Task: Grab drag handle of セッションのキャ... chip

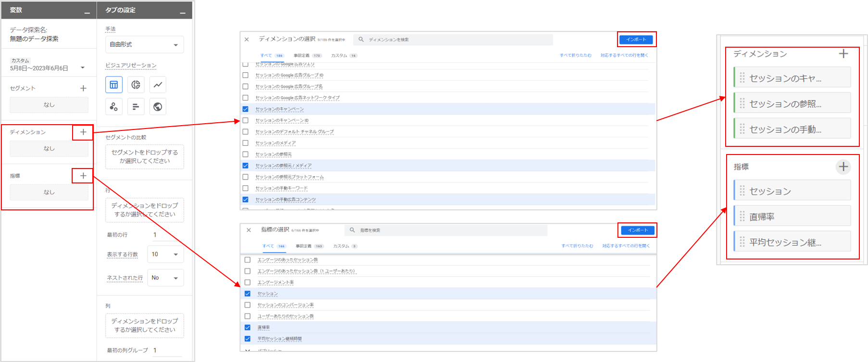Action: (742, 78)
